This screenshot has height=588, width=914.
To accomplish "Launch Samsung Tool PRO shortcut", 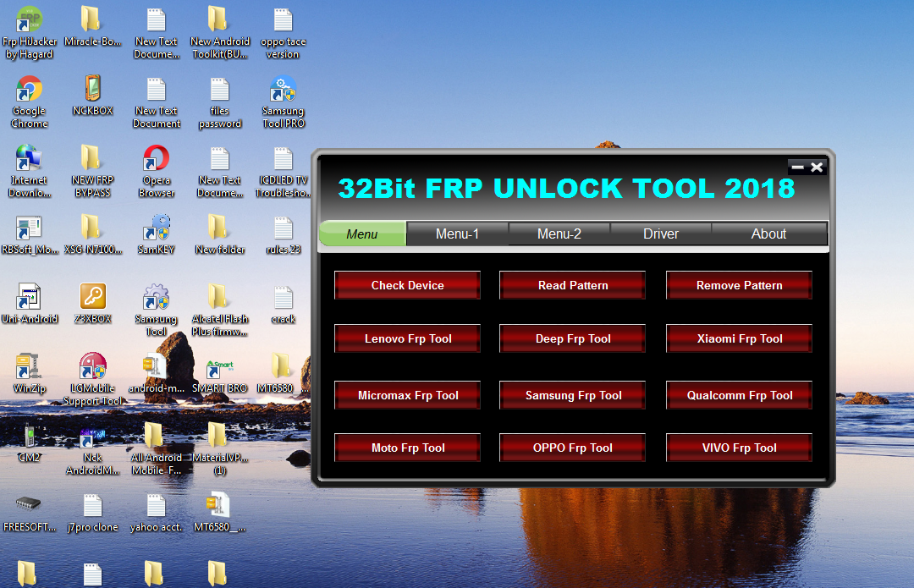I will pos(284,102).
